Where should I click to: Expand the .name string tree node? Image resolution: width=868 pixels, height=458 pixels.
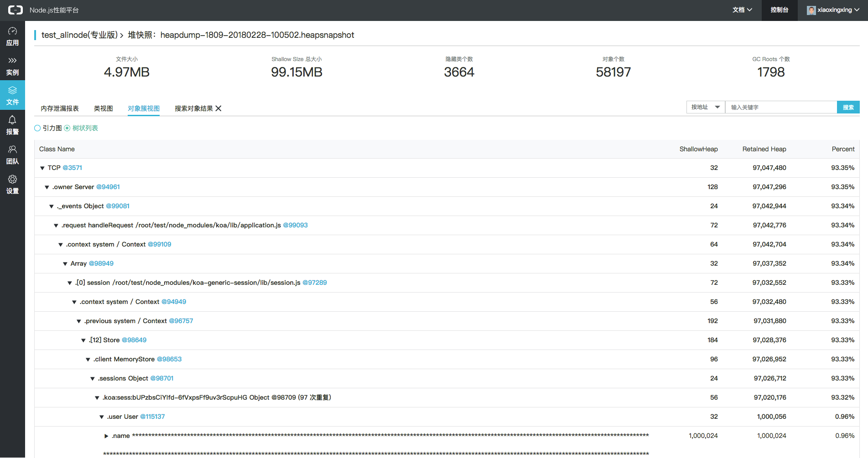(106, 436)
